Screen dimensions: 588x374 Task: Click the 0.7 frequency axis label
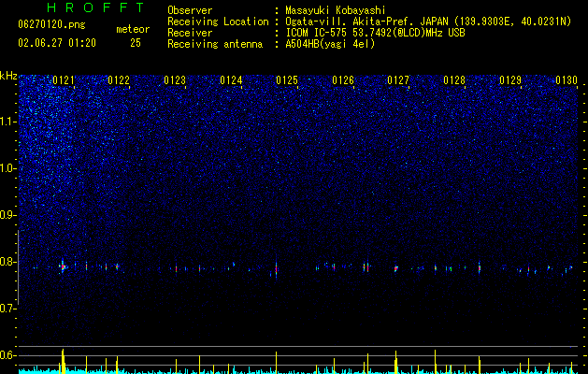8,309
